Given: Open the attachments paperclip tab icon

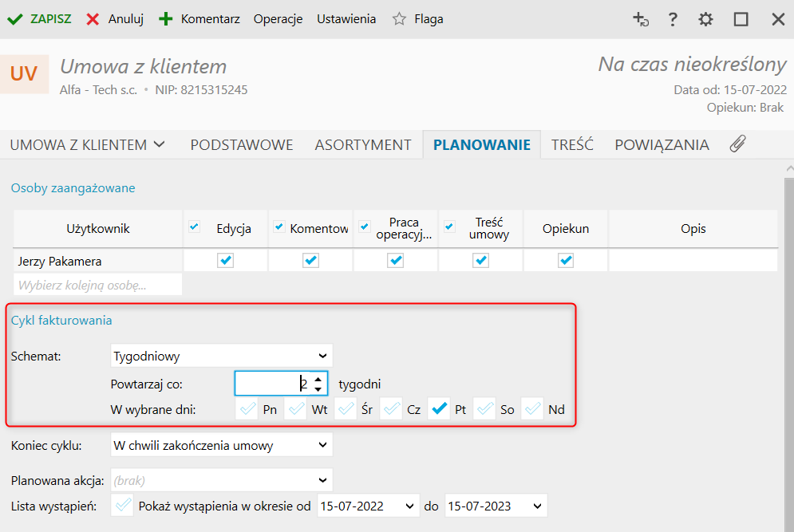Looking at the screenshot, I should (738, 144).
